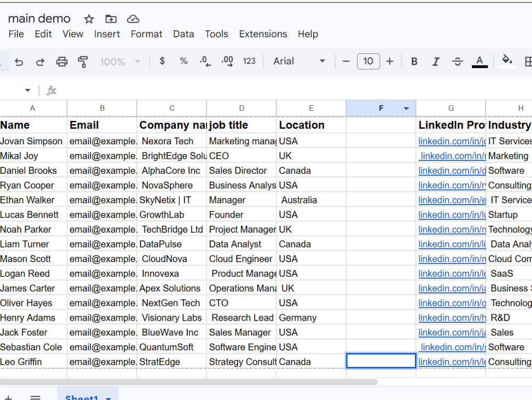Open the all sheets list

pyautogui.click(x=35, y=397)
